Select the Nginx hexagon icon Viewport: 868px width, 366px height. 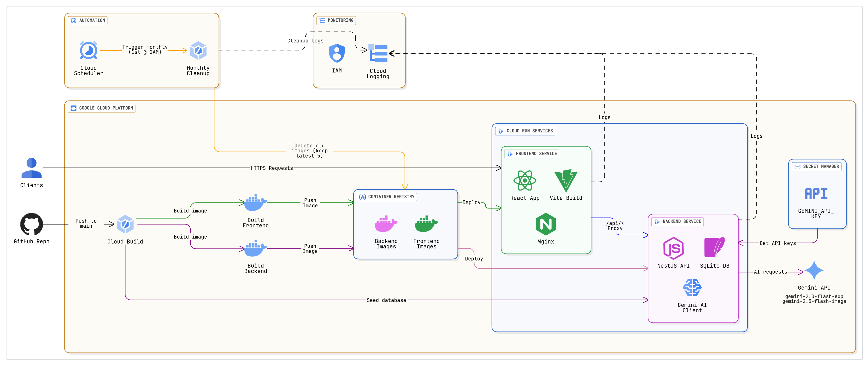pyautogui.click(x=546, y=224)
